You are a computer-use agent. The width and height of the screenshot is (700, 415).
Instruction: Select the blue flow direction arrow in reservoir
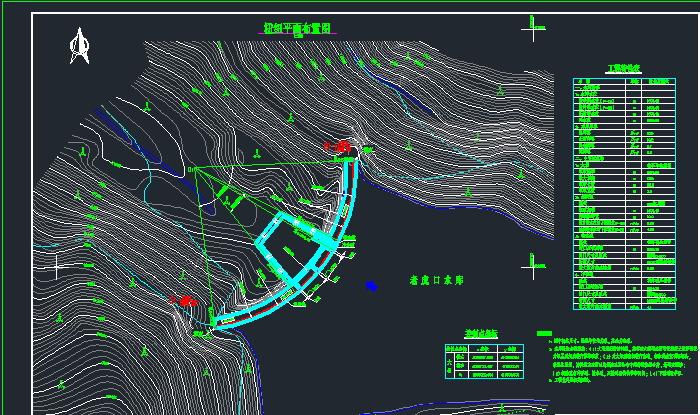[371, 286]
